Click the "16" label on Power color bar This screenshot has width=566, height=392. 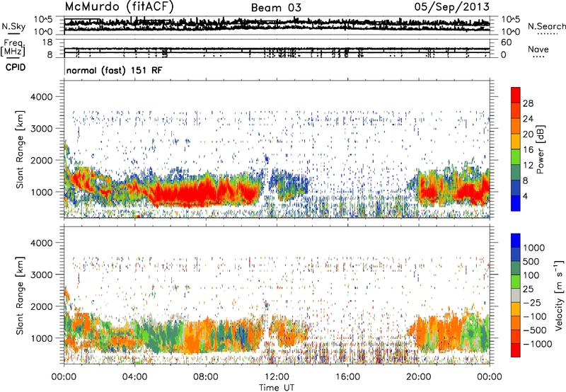(x=528, y=150)
